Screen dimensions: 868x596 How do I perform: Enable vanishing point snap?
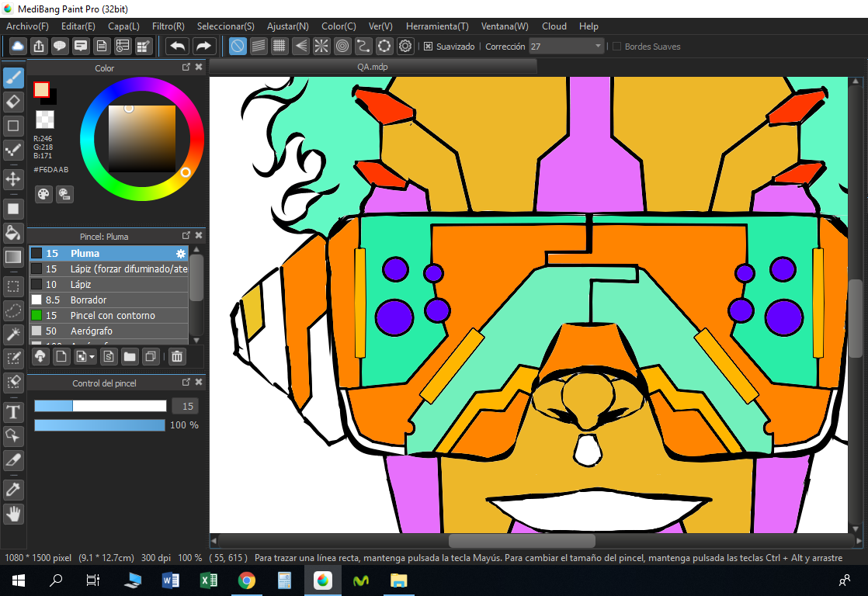click(300, 46)
